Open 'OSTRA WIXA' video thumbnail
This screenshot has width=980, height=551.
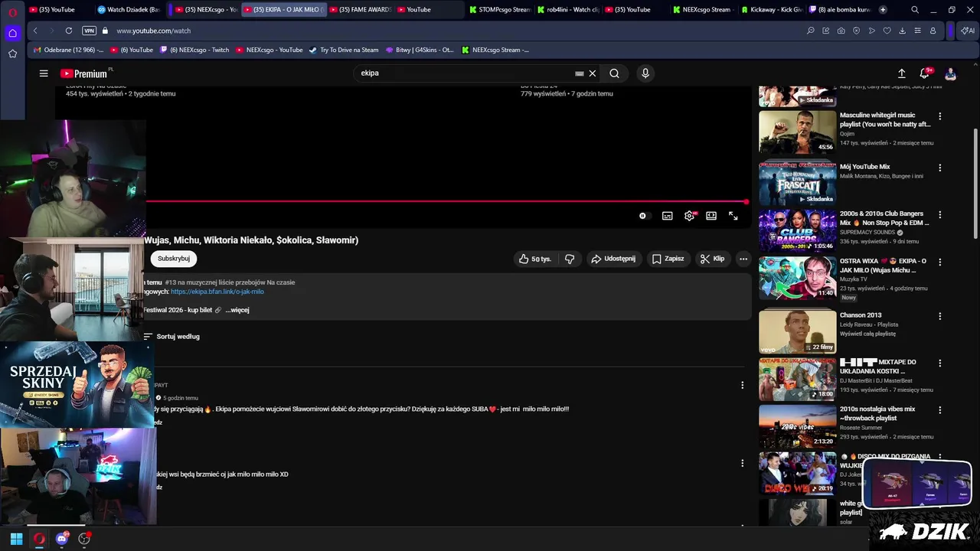point(797,277)
